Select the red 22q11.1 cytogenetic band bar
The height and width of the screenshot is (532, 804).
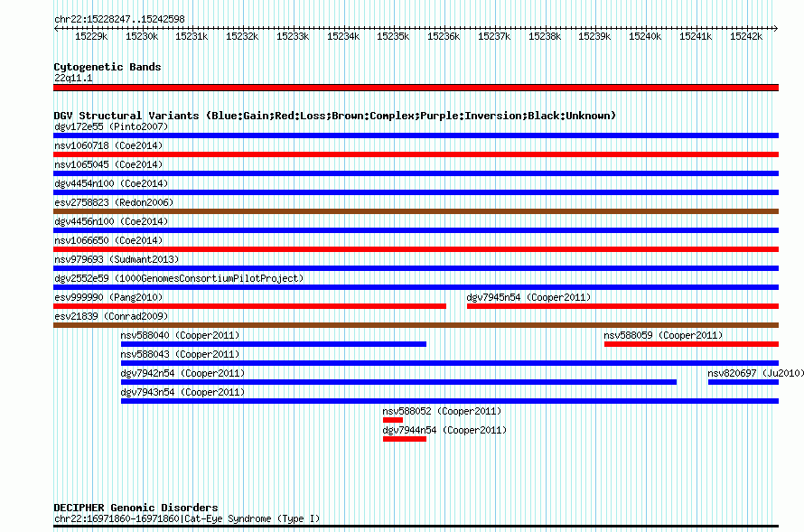pos(416,88)
